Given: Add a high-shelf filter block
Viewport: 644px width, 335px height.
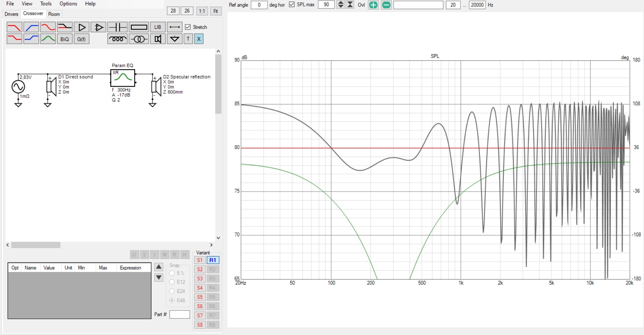Looking at the screenshot, I should click(31, 39).
